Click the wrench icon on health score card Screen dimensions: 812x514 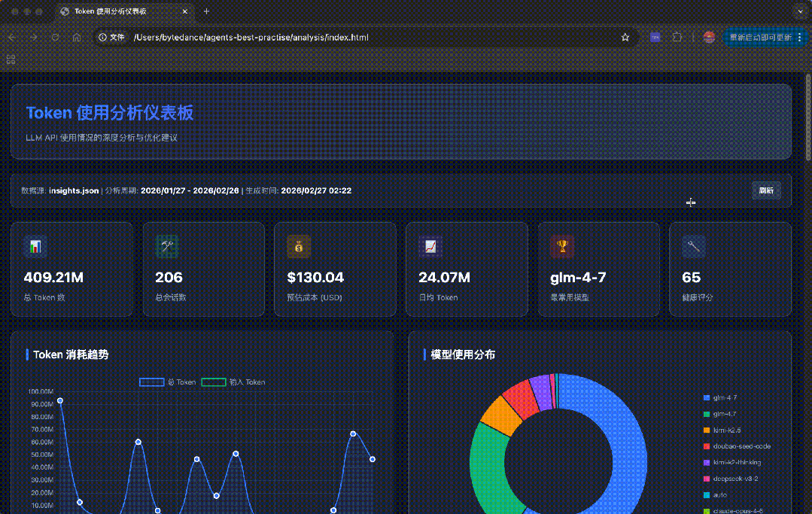(x=694, y=246)
